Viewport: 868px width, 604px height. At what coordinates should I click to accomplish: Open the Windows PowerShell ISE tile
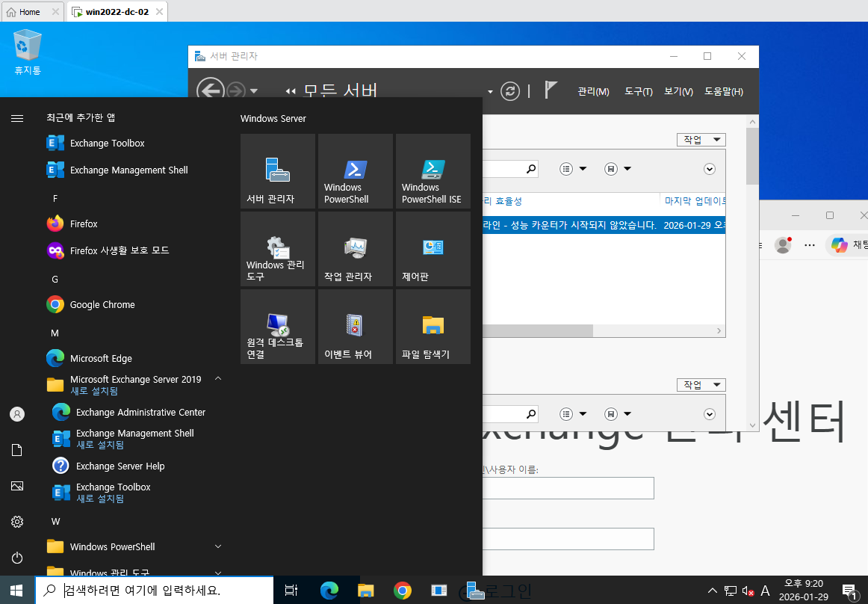pyautogui.click(x=433, y=171)
